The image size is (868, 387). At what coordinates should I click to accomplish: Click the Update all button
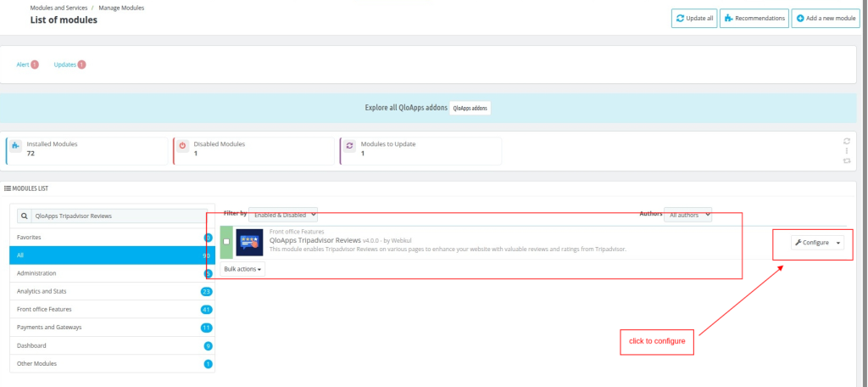click(695, 19)
